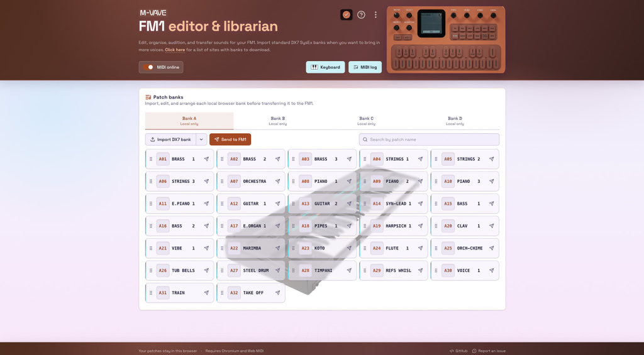This screenshot has height=355, width=644.
Task: Send patch A10 PIANO 3 to FM1
Action: point(492,181)
